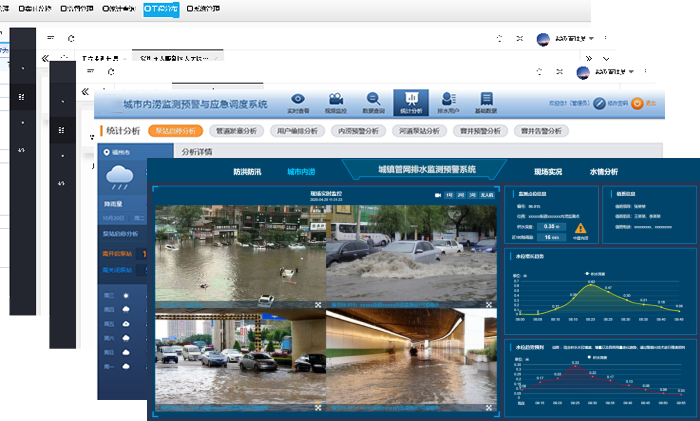Viewport: 700px width, 421px height.
Task: Click the orange warning triangle icon
Action: (x=580, y=228)
